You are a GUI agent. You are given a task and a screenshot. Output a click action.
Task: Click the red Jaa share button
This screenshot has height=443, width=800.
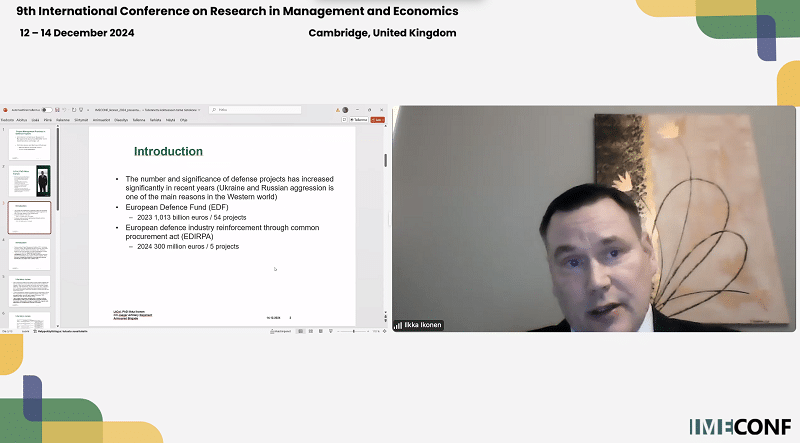pos(377,119)
